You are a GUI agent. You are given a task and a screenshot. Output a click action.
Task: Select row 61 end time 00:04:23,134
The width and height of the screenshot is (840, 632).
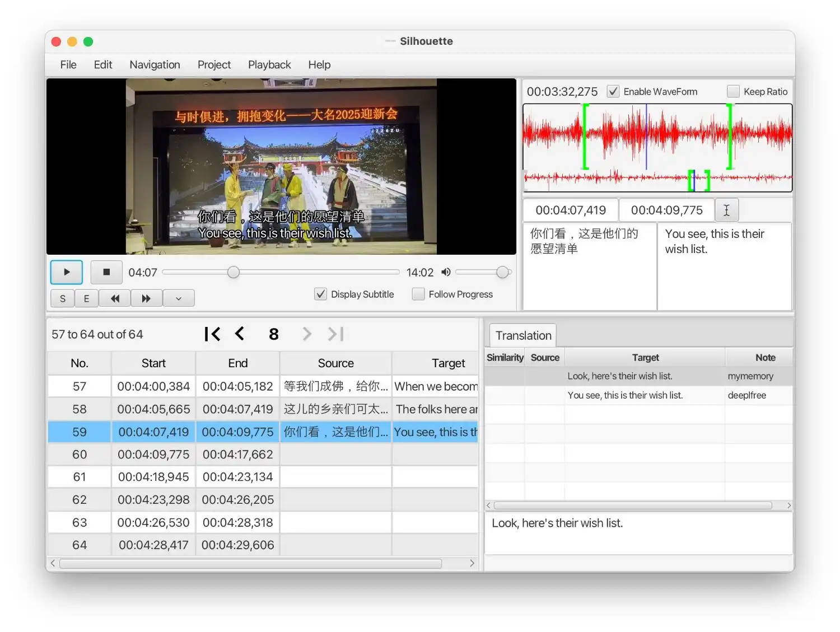(237, 477)
